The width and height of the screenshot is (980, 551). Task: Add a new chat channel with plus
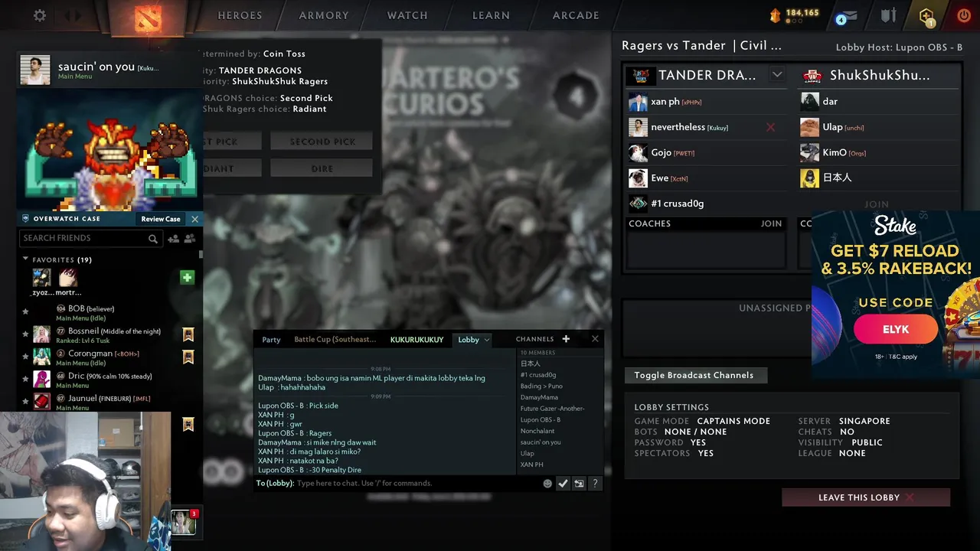click(x=566, y=339)
